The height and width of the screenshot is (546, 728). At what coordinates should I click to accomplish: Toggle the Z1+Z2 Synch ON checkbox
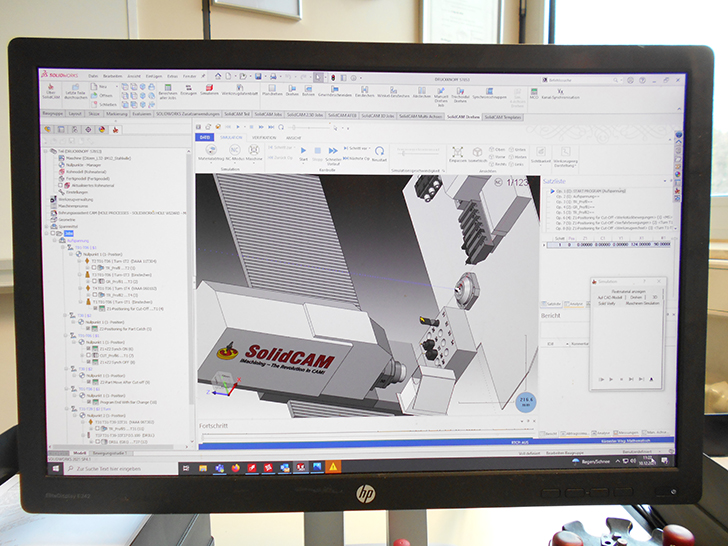(x=89, y=349)
